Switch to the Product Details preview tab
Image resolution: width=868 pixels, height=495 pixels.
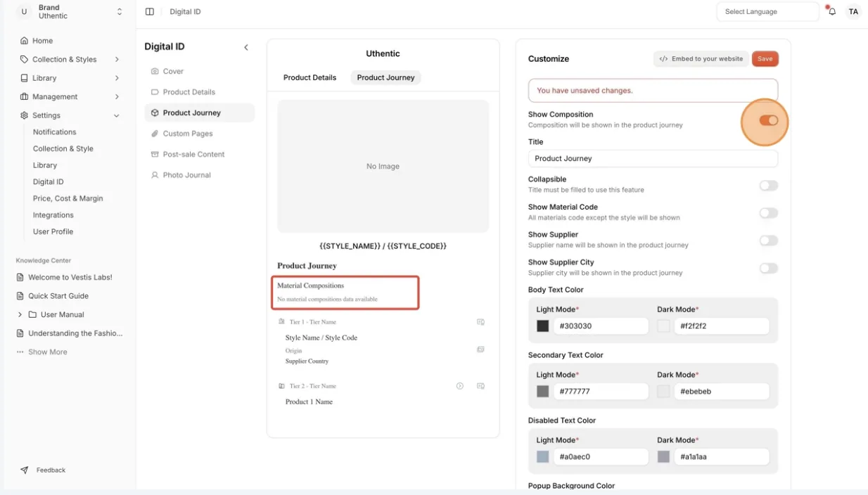[x=309, y=77]
